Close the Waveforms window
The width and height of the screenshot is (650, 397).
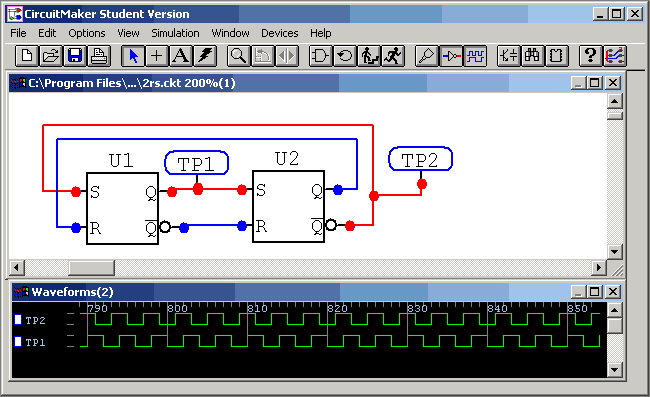point(613,292)
